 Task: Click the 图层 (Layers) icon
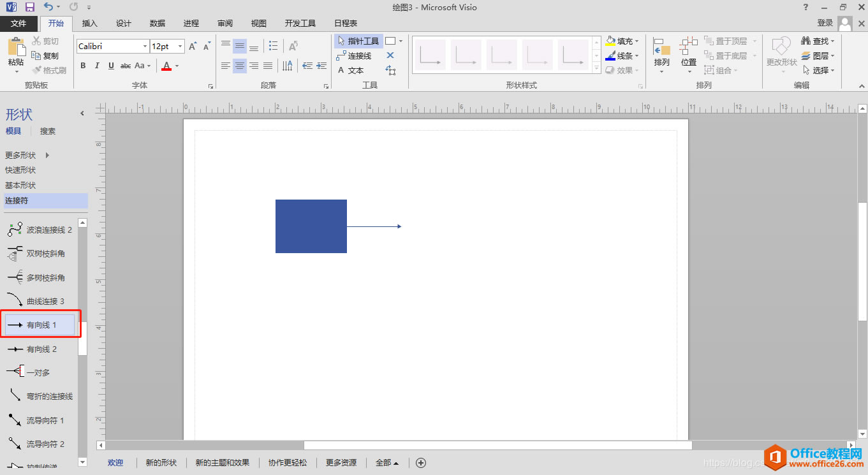pyautogui.click(x=819, y=55)
